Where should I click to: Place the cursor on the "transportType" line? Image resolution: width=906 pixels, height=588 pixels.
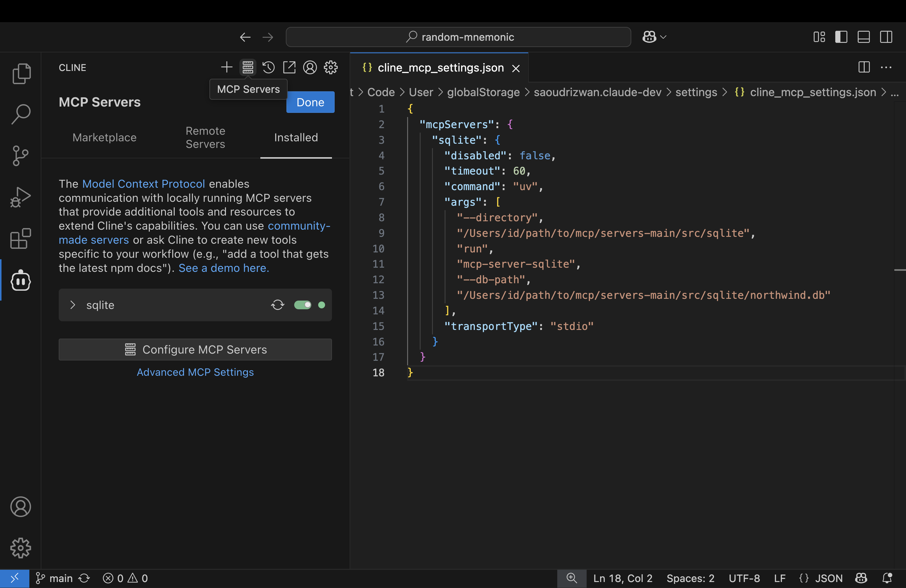519,326
